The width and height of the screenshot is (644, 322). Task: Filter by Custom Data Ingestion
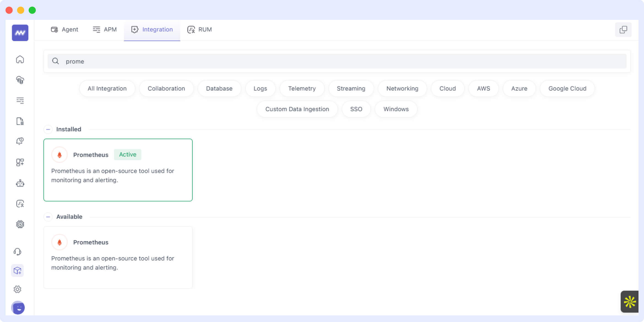click(297, 109)
